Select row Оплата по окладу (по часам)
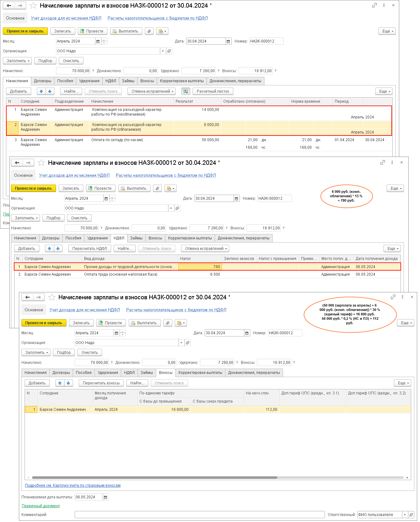 (x=199, y=143)
